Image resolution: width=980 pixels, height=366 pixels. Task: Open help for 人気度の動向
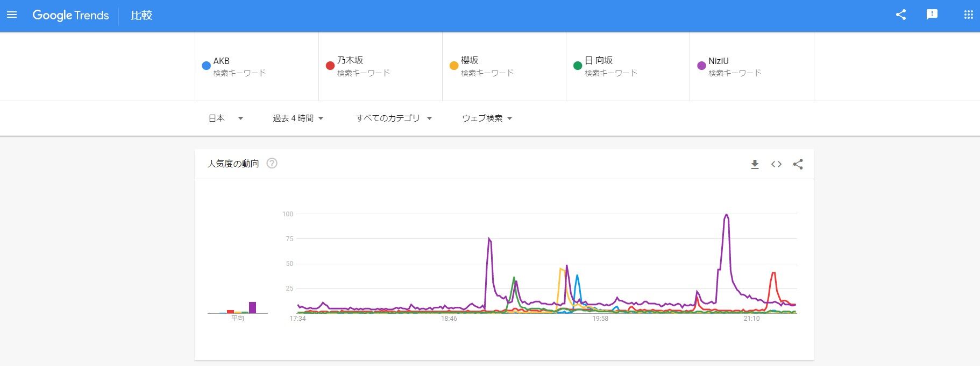pyautogui.click(x=272, y=164)
